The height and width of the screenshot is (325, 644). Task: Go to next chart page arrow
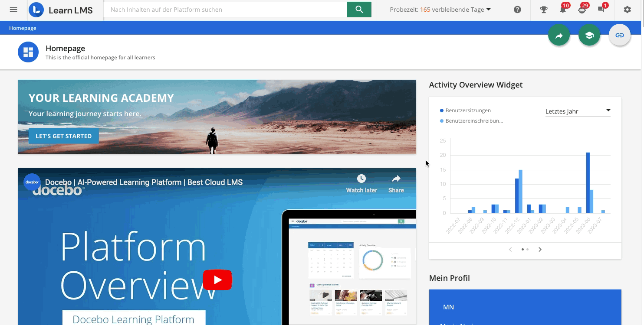coord(540,249)
